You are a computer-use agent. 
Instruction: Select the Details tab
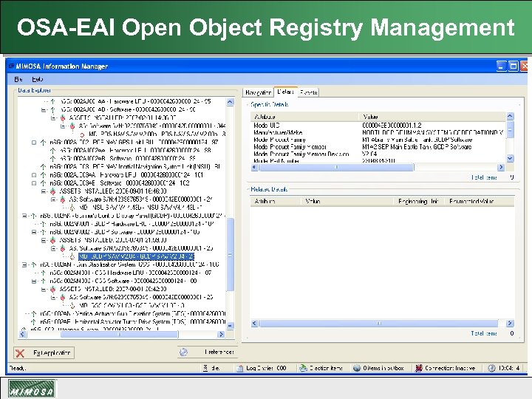(285, 92)
